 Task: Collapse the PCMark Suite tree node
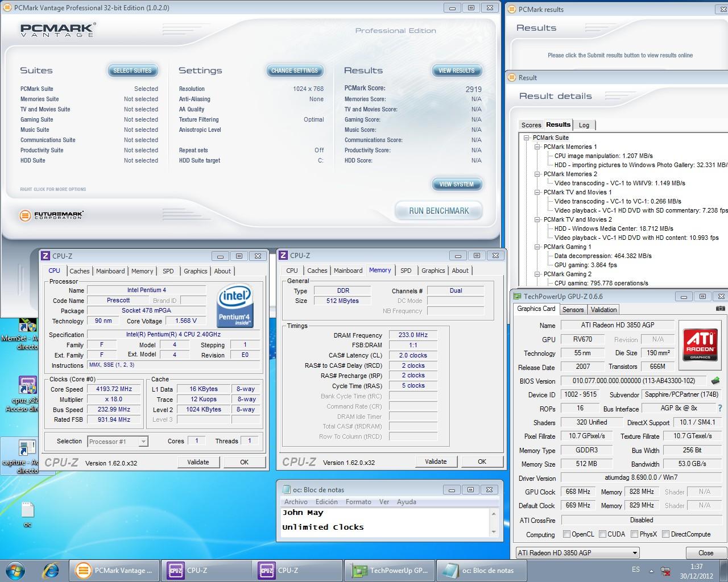click(x=527, y=138)
